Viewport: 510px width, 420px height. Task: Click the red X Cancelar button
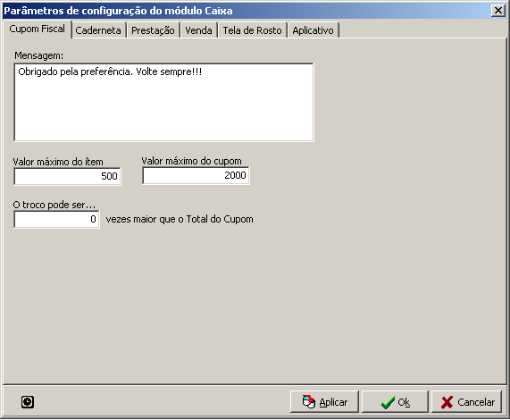click(x=467, y=402)
